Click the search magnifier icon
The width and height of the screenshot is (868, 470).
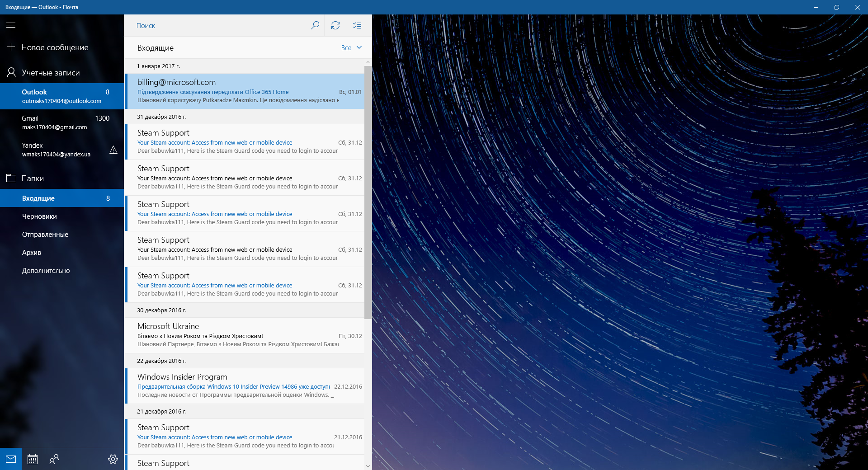click(315, 25)
